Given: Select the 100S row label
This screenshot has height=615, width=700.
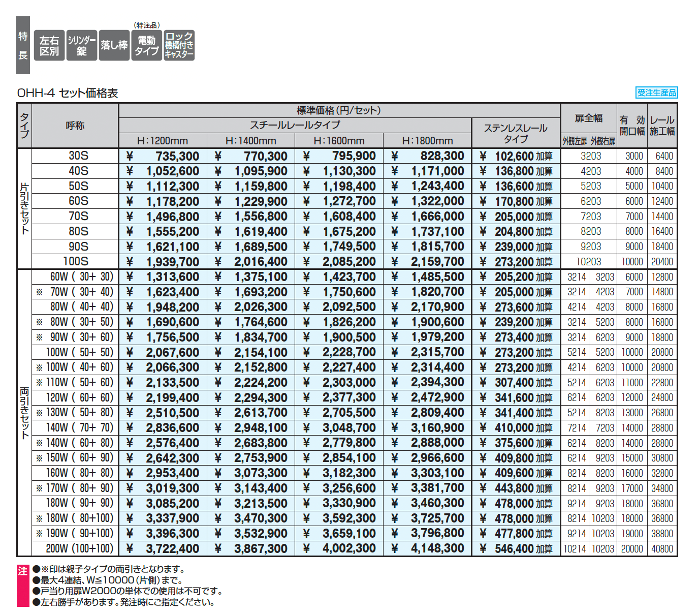Looking at the screenshot, I should tap(76, 262).
